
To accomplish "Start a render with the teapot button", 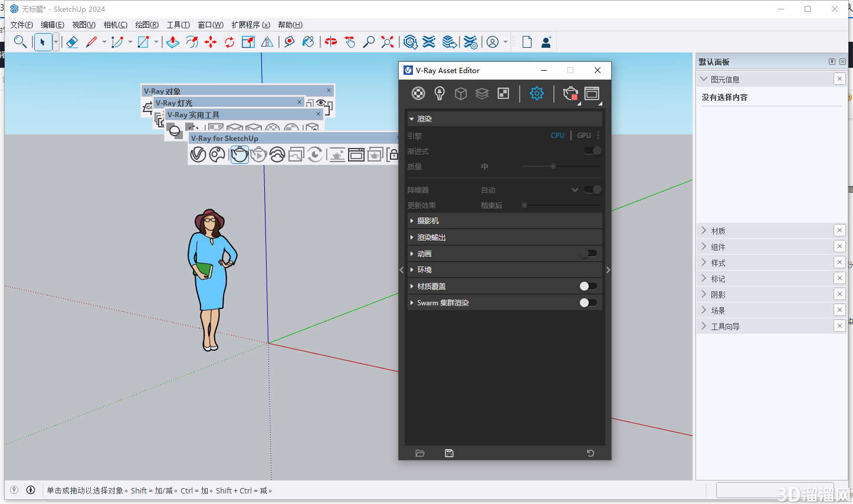I will (570, 93).
